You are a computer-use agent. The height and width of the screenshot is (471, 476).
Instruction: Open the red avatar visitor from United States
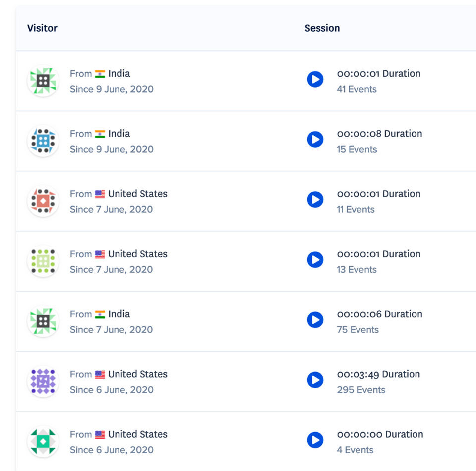(x=43, y=201)
